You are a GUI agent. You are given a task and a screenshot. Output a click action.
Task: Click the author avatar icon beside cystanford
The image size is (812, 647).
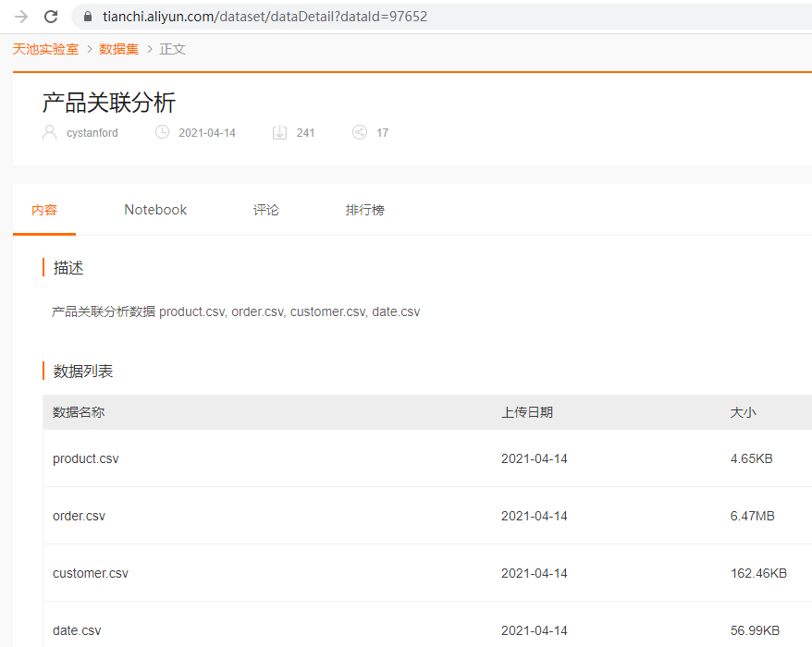point(49,132)
